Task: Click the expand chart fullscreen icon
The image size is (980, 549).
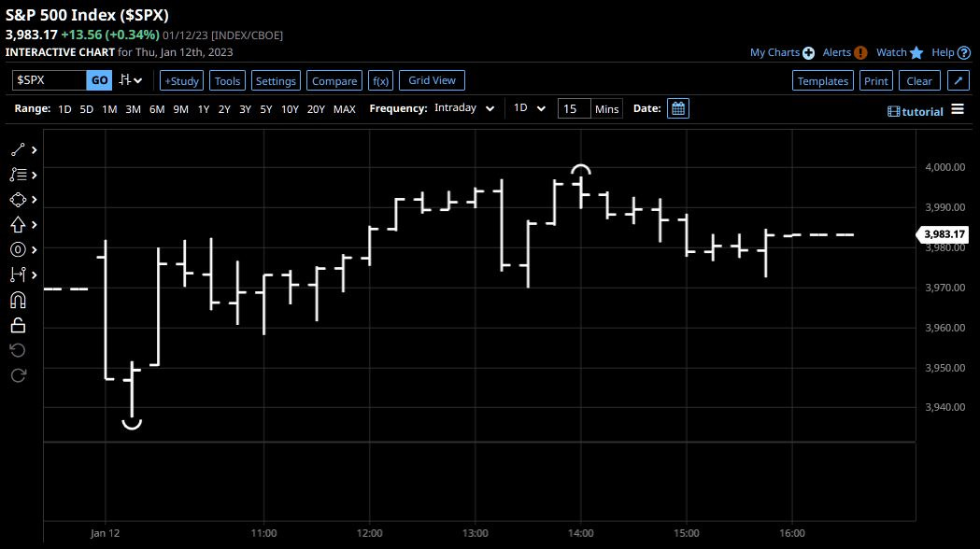Action: (x=959, y=80)
